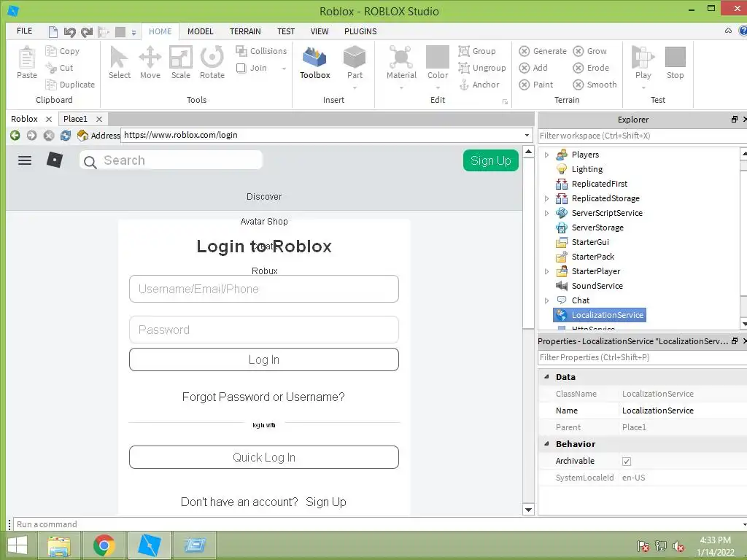Switch to the Place1 document tab

tap(75, 119)
